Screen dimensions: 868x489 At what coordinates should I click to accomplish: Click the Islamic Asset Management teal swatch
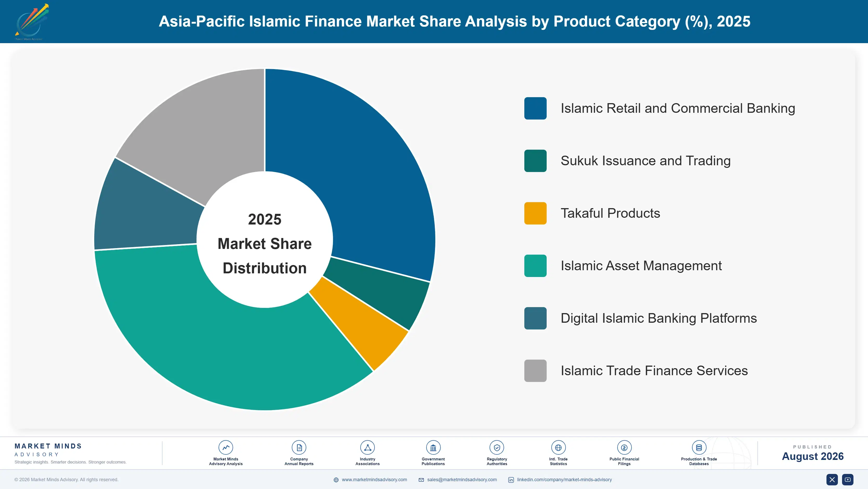click(x=535, y=266)
